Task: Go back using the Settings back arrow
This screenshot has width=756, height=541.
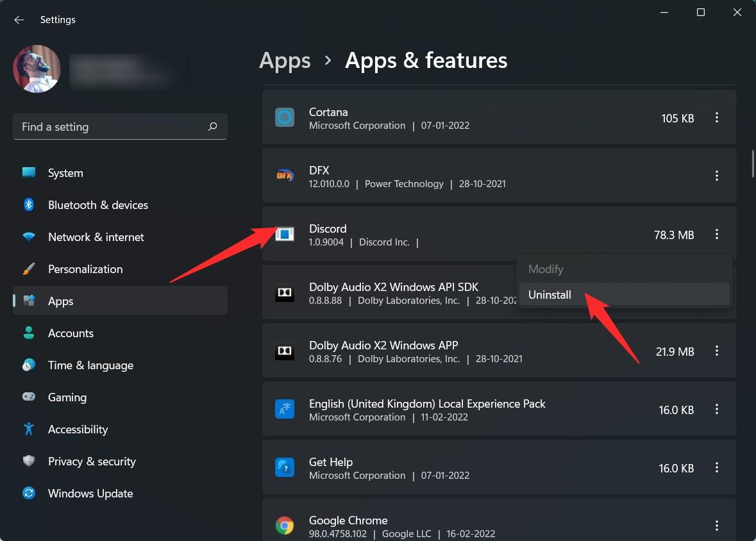Action: (19, 20)
